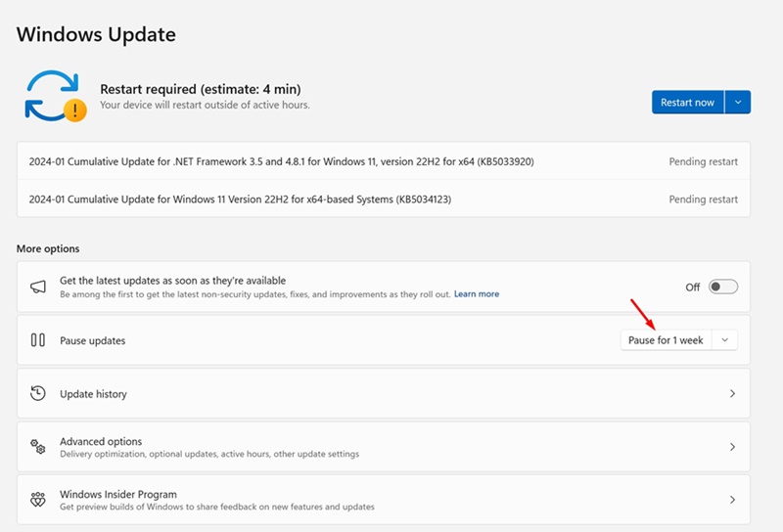This screenshot has width=783, height=532.
Task: Toggle on get latest updates switch
Action: [x=722, y=287]
